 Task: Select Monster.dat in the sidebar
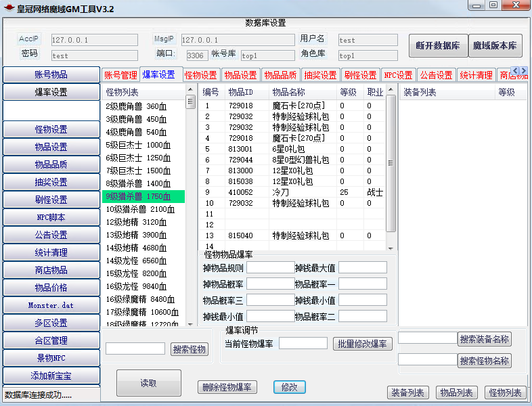coord(51,305)
